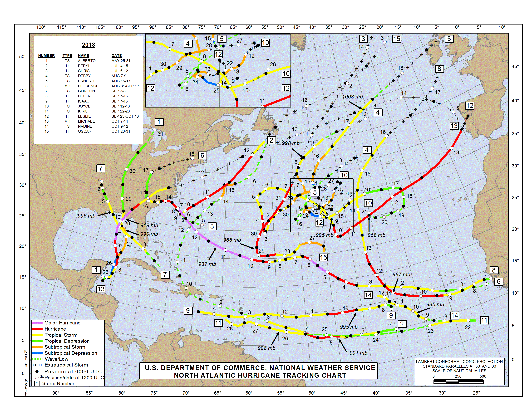This screenshot has height=411, width=532.
Task: Click the 'LESLIE' storm name
Action: point(84,116)
